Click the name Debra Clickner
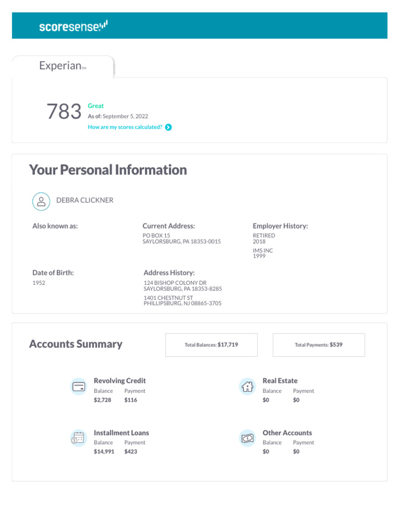This screenshot has height=532, width=399. 85,201
